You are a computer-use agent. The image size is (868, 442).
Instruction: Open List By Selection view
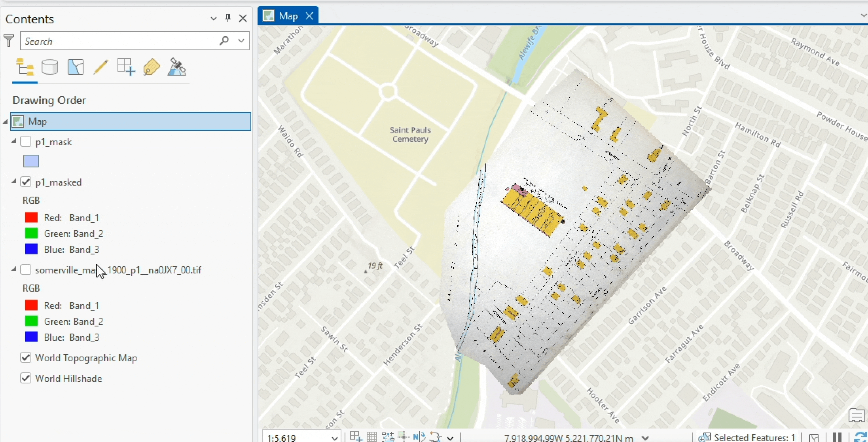pos(75,67)
